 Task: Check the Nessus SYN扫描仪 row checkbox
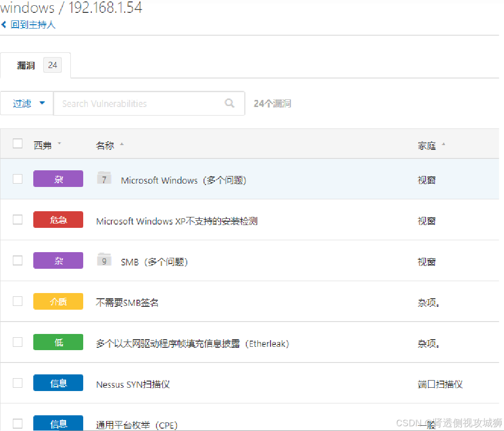click(x=18, y=383)
